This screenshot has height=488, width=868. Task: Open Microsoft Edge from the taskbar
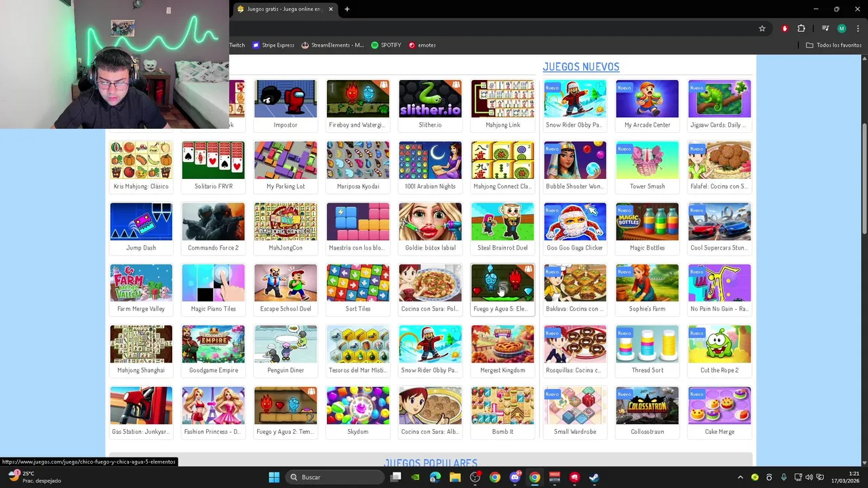pos(435,477)
